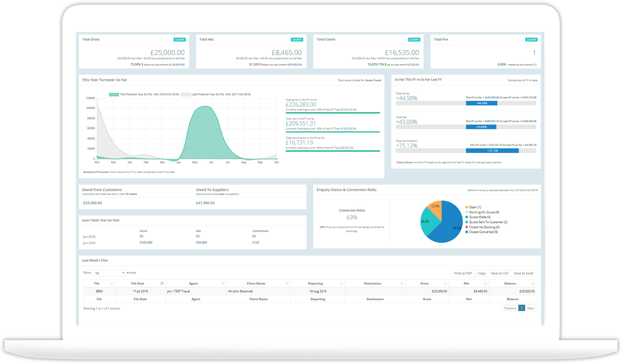The height and width of the screenshot is (364, 622).
Task: Sort by Gross column sort icon
Action: pos(446,283)
